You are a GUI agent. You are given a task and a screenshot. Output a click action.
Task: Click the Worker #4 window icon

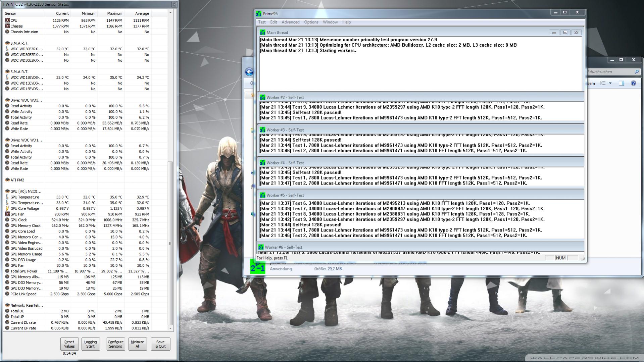(262, 163)
